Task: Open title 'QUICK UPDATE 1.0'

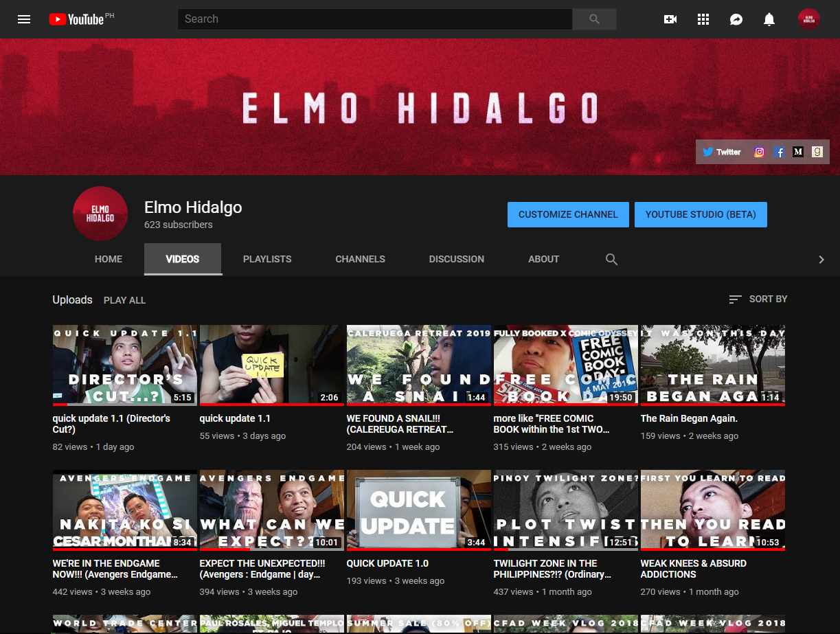Action: 387,563
